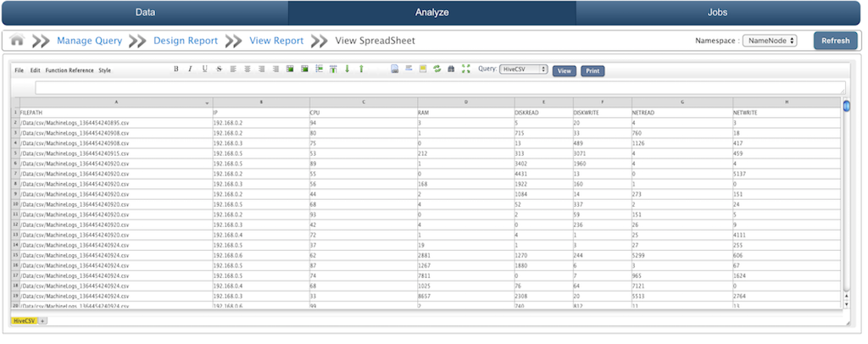Click the formula input bar
Viewport: 868px width, 344px height.
click(x=441, y=87)
